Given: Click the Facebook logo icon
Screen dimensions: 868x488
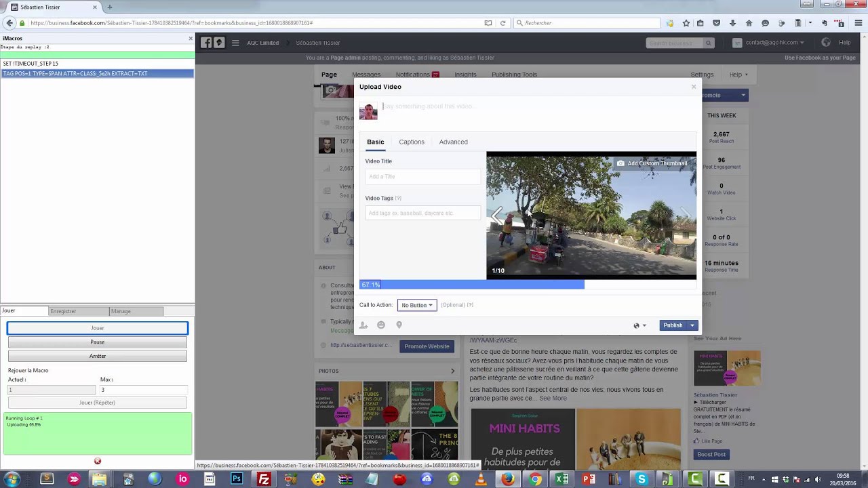Looking at the screenshot, I should [x=206, y=43].
